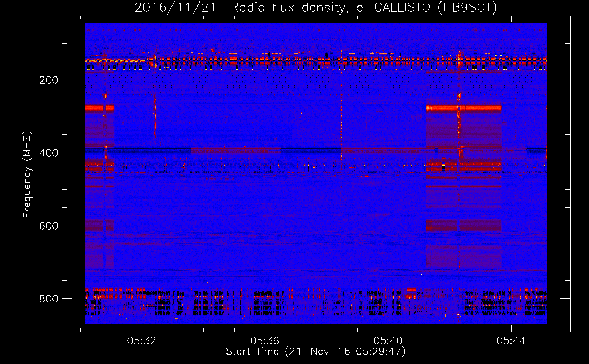
Task: Click the 05:32 time tick label
Action: pyautogui.click(x=142, y=341)
